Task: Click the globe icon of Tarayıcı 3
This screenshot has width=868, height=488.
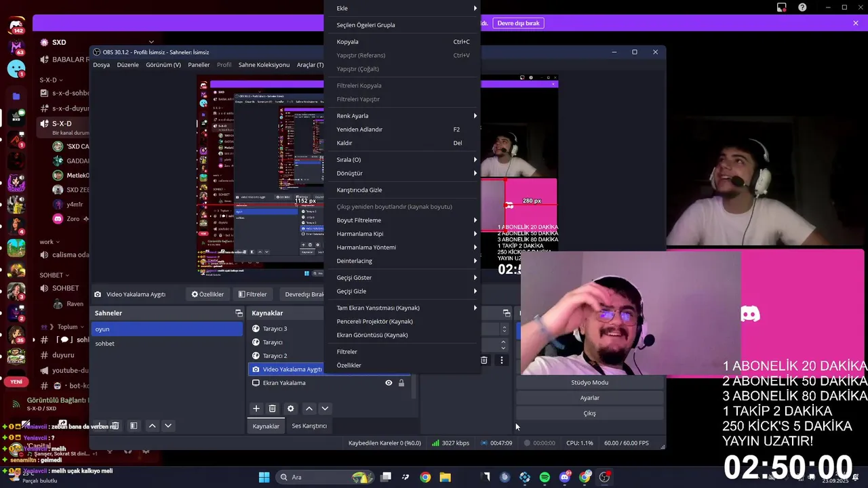Action: pyautogui.click(x=256, y=329)
